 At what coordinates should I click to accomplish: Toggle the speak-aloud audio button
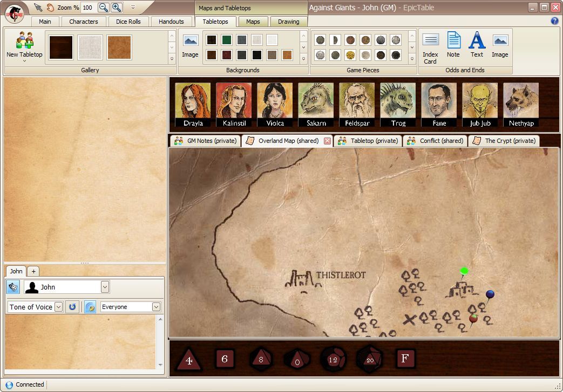[90, 307]
